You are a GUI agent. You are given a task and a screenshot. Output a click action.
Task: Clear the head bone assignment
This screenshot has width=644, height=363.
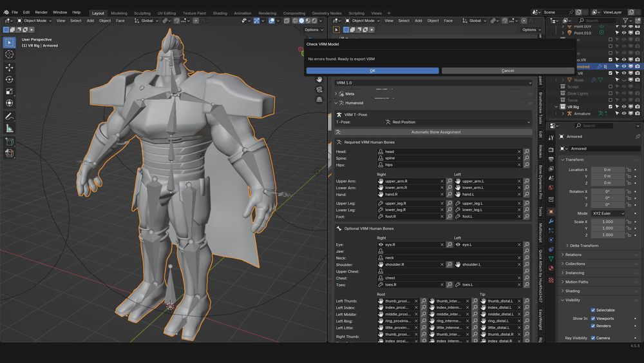(520, 152)
